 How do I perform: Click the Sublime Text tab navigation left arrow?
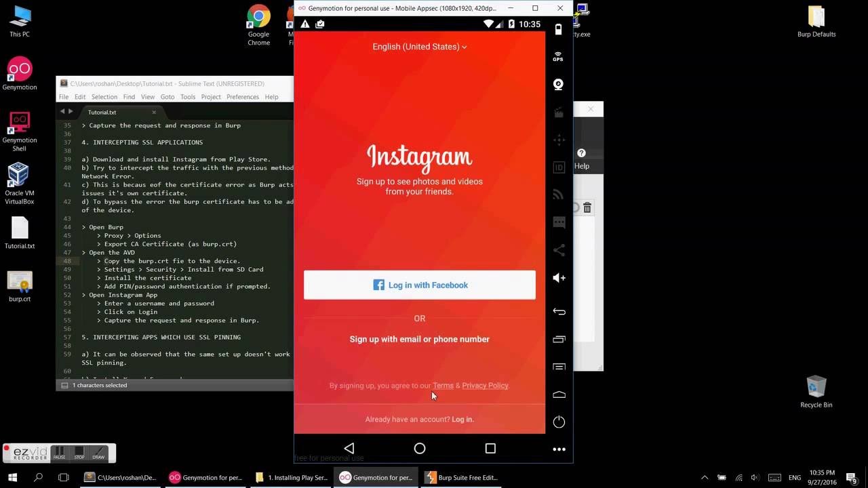pyautogui.click(x=62, y=111)
